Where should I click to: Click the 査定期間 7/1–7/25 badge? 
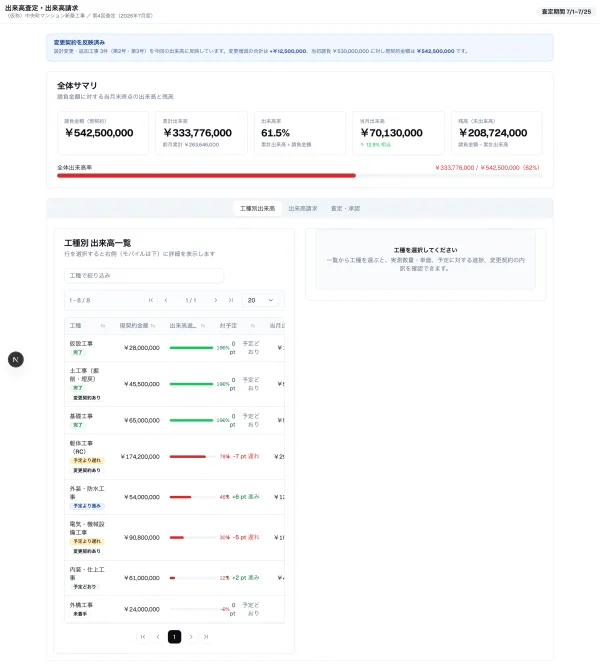(566, 12)
